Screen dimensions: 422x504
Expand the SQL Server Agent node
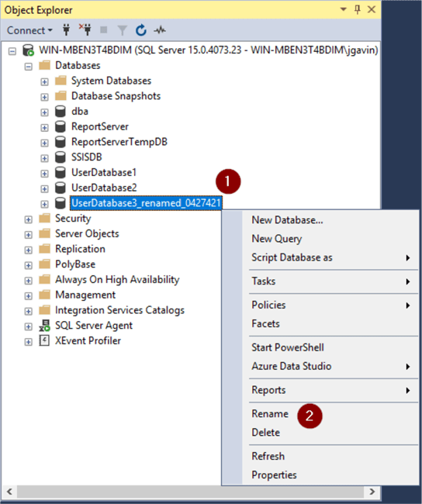(x=28, y=327)
